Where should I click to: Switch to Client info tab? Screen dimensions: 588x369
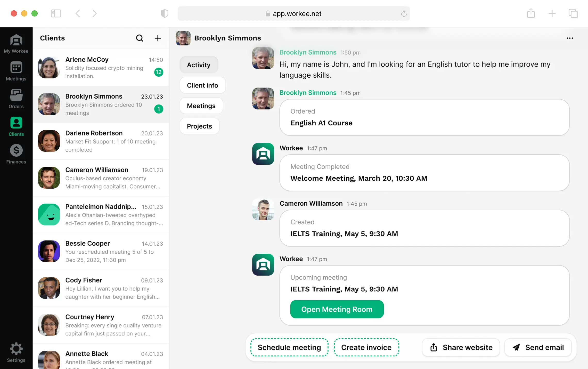[203, 85]
